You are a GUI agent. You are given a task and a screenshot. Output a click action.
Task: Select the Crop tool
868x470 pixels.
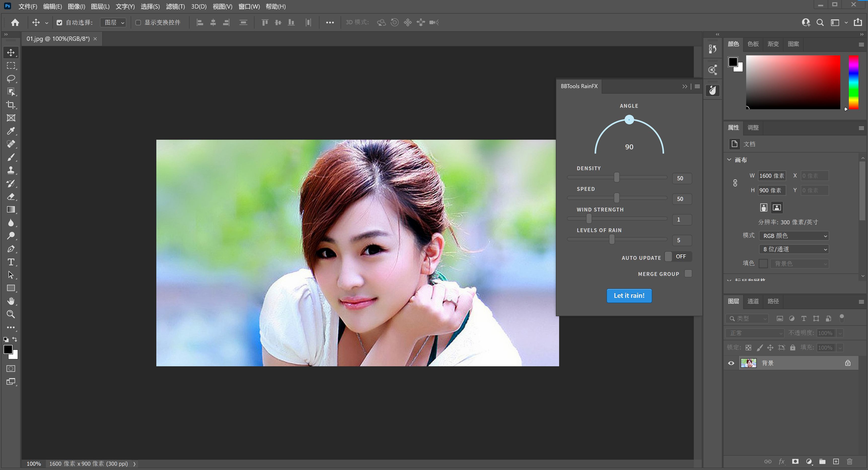pos(11,105)
